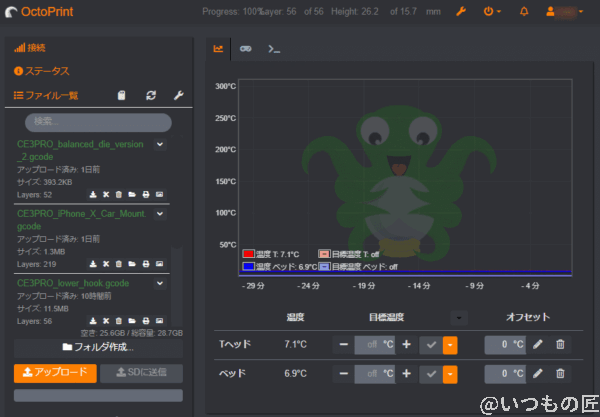Toggle the red tool temperature legend swatch

coord(248,255)
